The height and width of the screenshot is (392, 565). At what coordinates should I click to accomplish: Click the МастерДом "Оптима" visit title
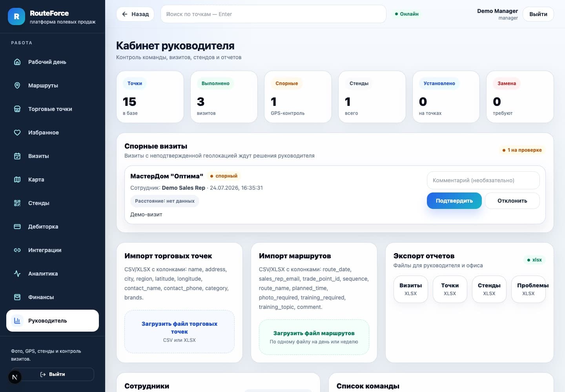pos(167,176)
